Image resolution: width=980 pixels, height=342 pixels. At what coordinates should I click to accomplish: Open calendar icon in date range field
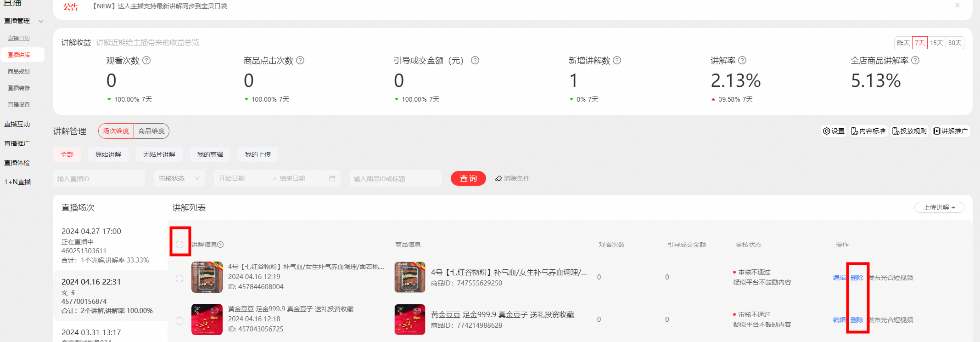(332, 178)
